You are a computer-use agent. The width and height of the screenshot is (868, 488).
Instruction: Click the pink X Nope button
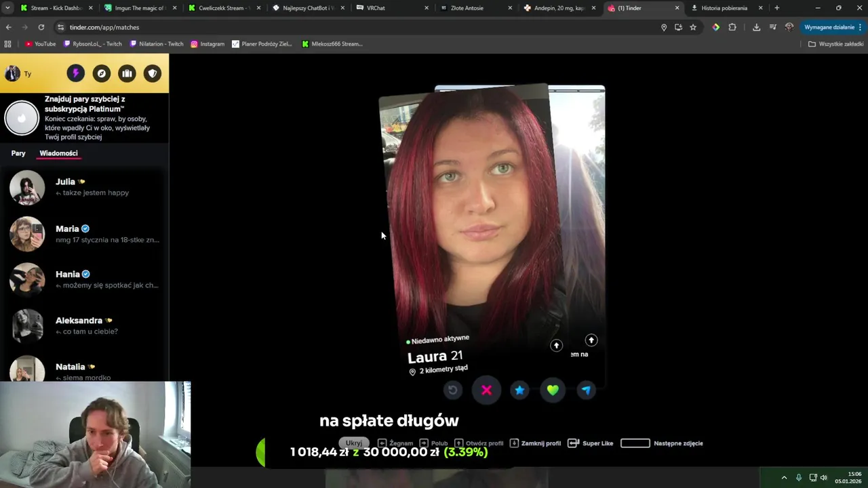pos(486,390)
